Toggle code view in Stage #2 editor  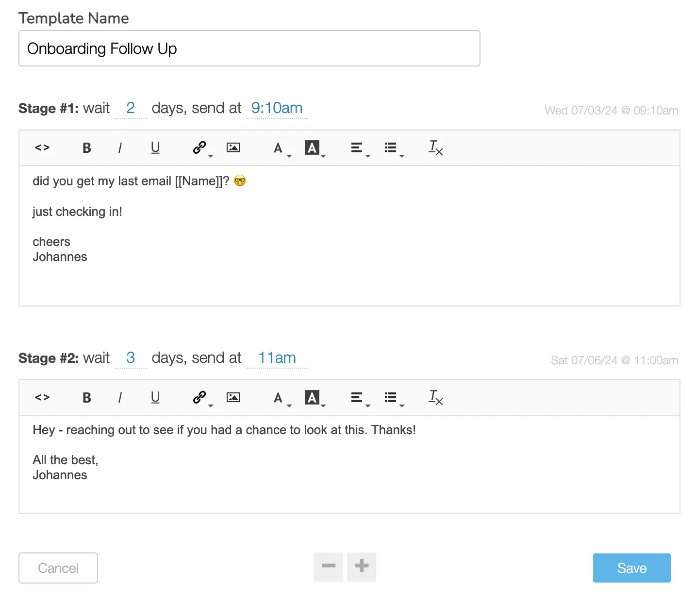pyautogui.click(x=42, y=398)
